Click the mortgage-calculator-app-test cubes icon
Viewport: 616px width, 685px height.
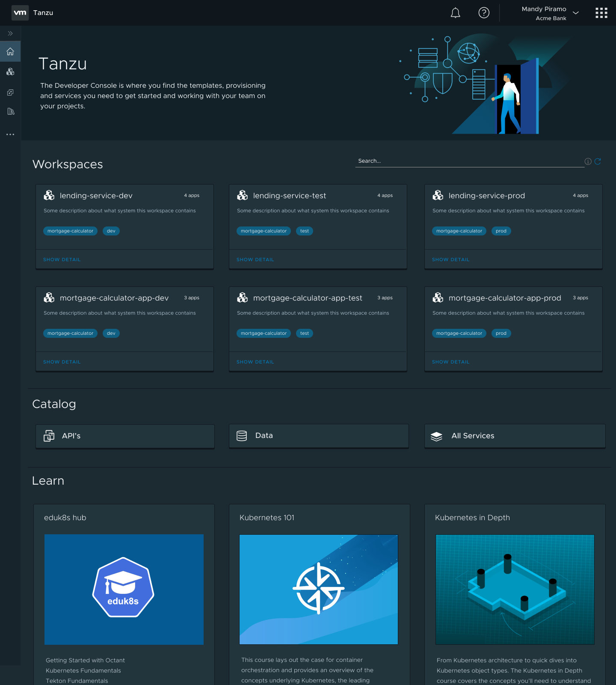(x=243, y=298)
